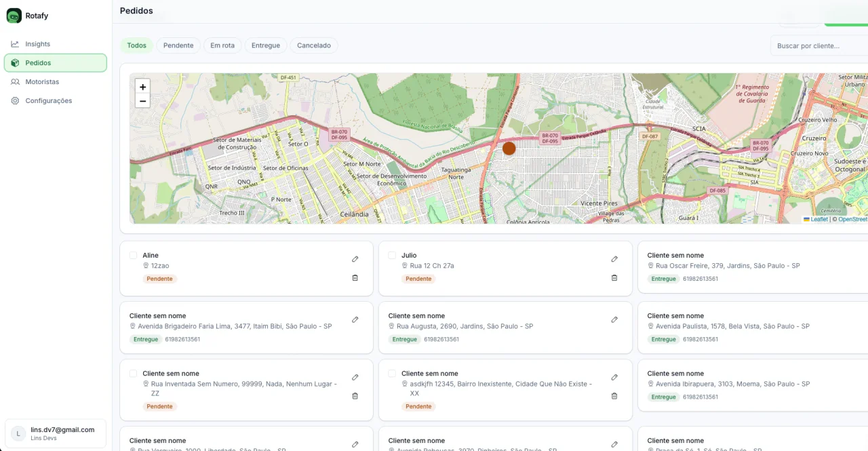Click the L user avatar
This screenshot has width=868, height=451.
coord(18,433)
